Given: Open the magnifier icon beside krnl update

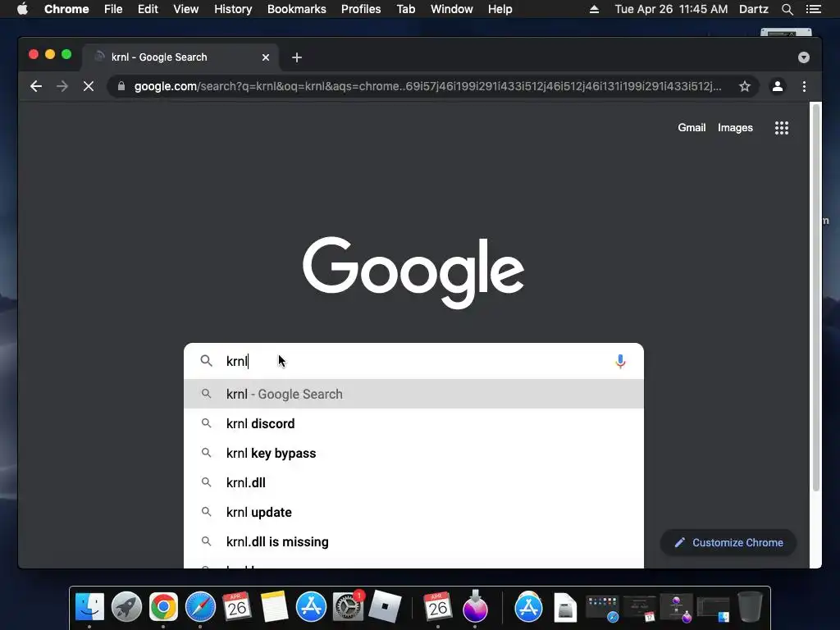Looking at the screenshot, I should tap(206, 512).
